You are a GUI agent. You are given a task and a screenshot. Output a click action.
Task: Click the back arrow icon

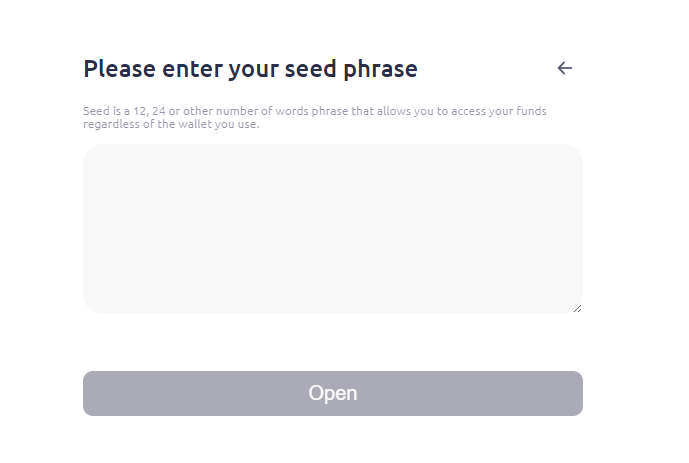565,68
